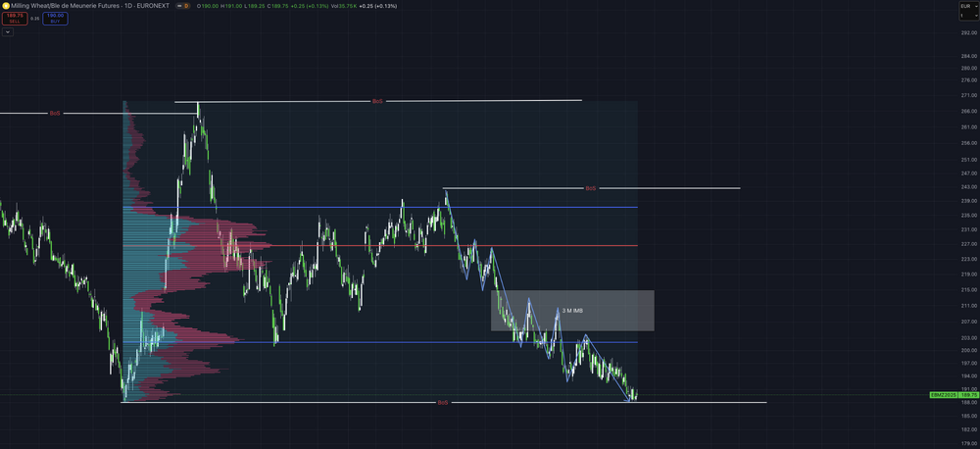Select the bottom BoS label near 188.00
The height and width of the screenshot is (449, 980).
tap(443, 402)
